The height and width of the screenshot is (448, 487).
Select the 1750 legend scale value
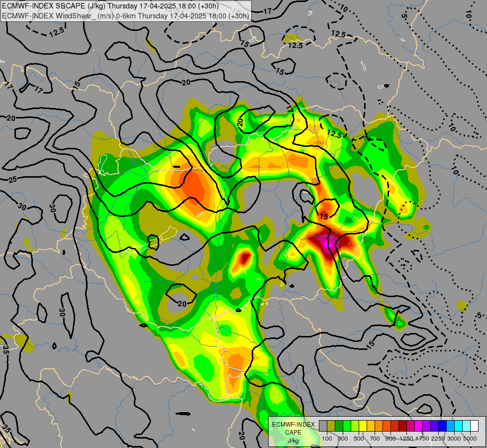pyautogui.click(x=422, y=439)
